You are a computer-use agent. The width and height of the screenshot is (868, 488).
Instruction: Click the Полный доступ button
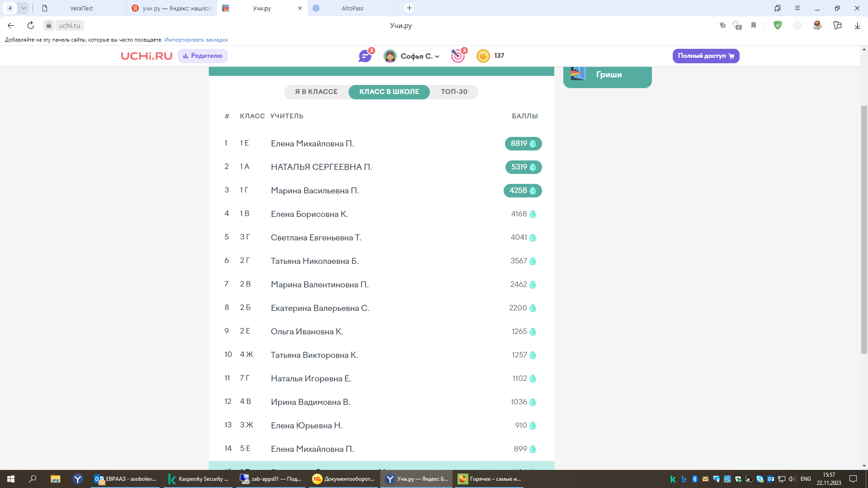[706, 56]
